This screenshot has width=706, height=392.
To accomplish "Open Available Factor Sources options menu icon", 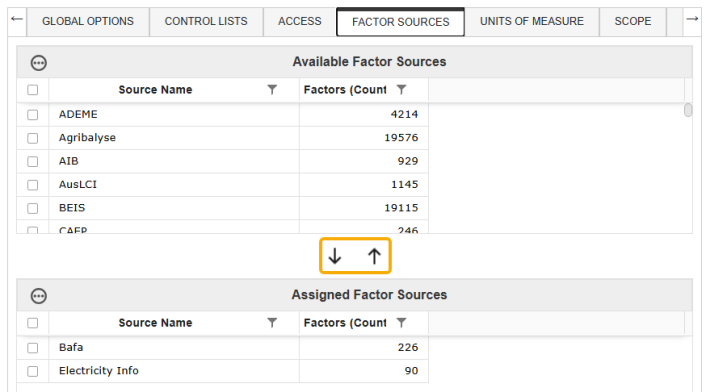I will 39,63.
